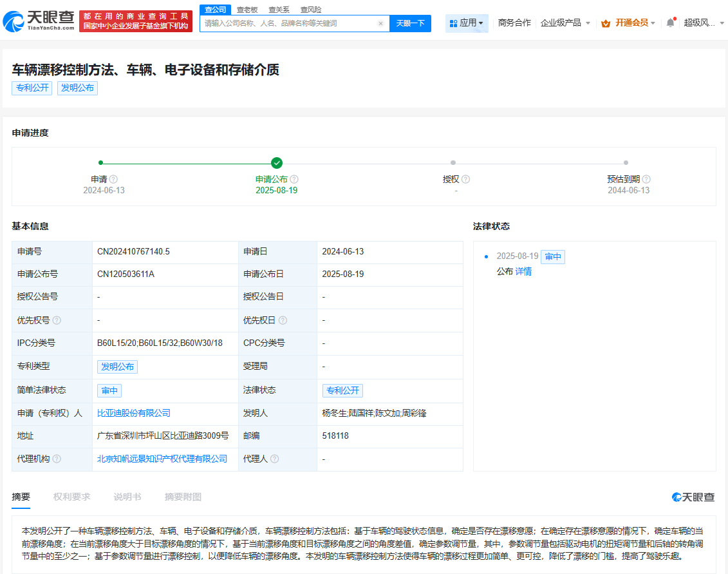The height and width of the screenshot is (574, 728).
Task: Click the 授权 progress dot
Action: click(453, 163)
